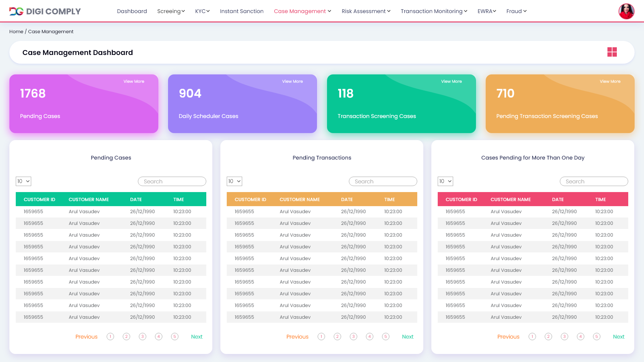This screenshot has width=644, height=362.
Task: Go to page 3 in Pending Cases table
Action: pos(143,337)
